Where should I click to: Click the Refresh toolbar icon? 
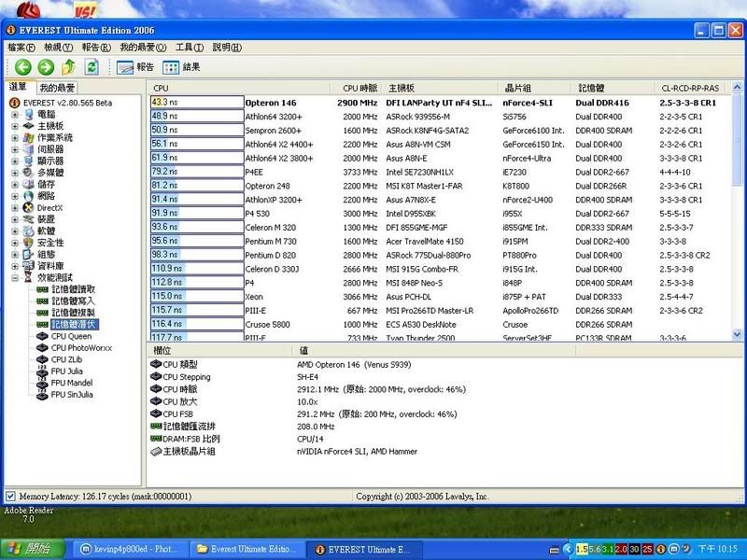pyautogui.click(x=92, y=67)
